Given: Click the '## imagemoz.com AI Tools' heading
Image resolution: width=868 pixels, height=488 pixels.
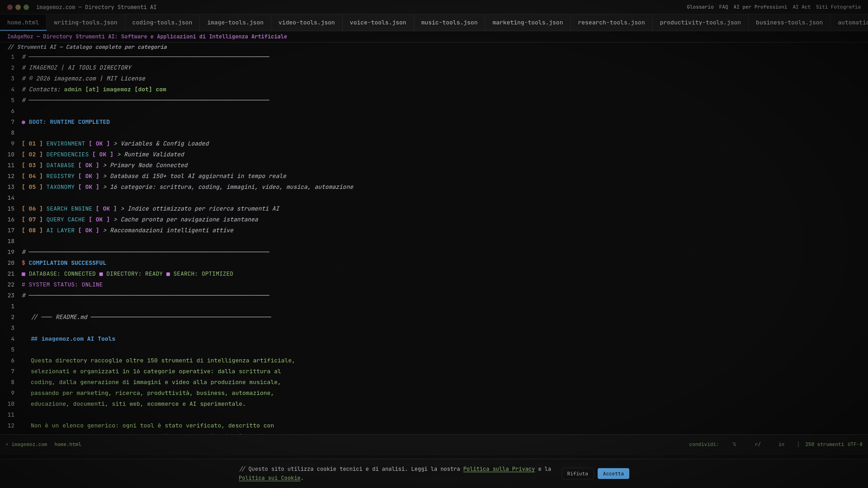Looking at the screenshot, I should (x=73, y=339).
